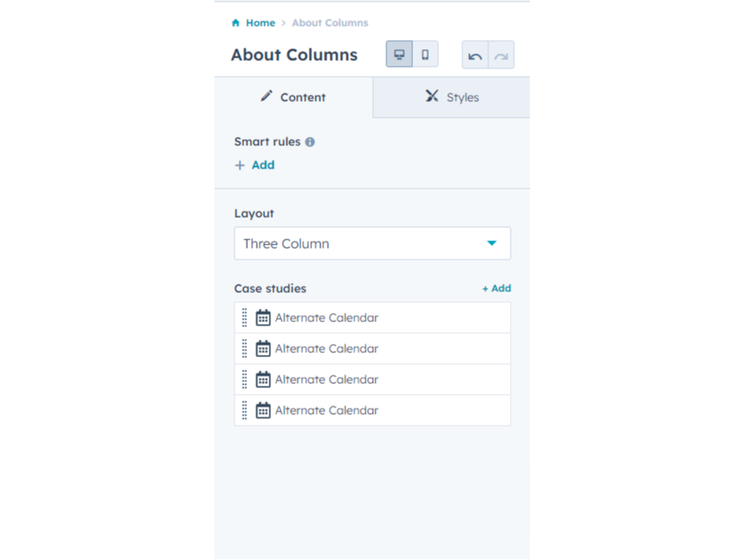The image size is (746, 560).
Task: Click drag handle of fourth Alternate Calendar
Action: 244,410
